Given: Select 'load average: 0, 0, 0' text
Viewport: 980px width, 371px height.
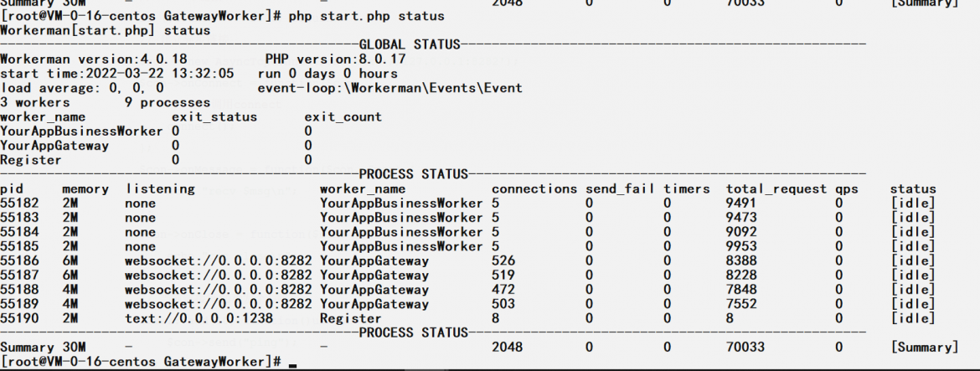Looking at the screenshot, I should [82, 88].
